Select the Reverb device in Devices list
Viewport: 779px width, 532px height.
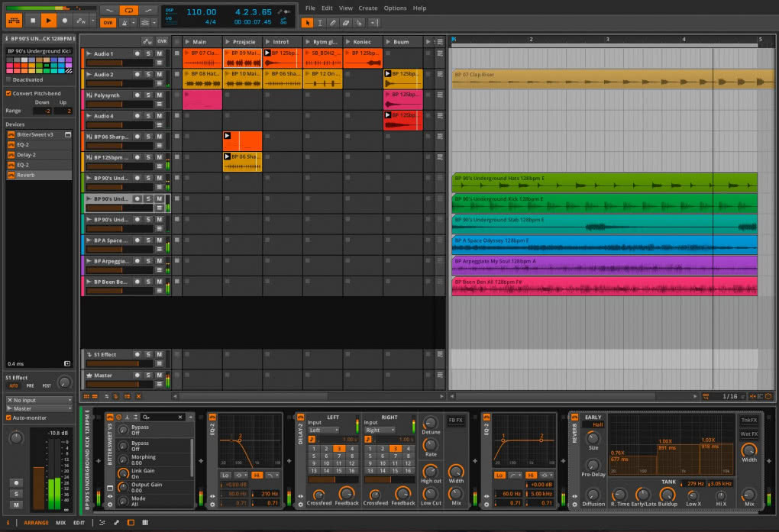39,175
